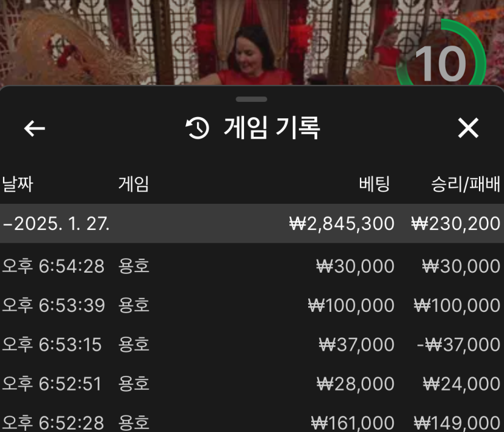Image resolution: width=504 pixels, height=432 pixels.
Task: Click the -₩37,000 loss amount
Action: click(x=459, y=345)
